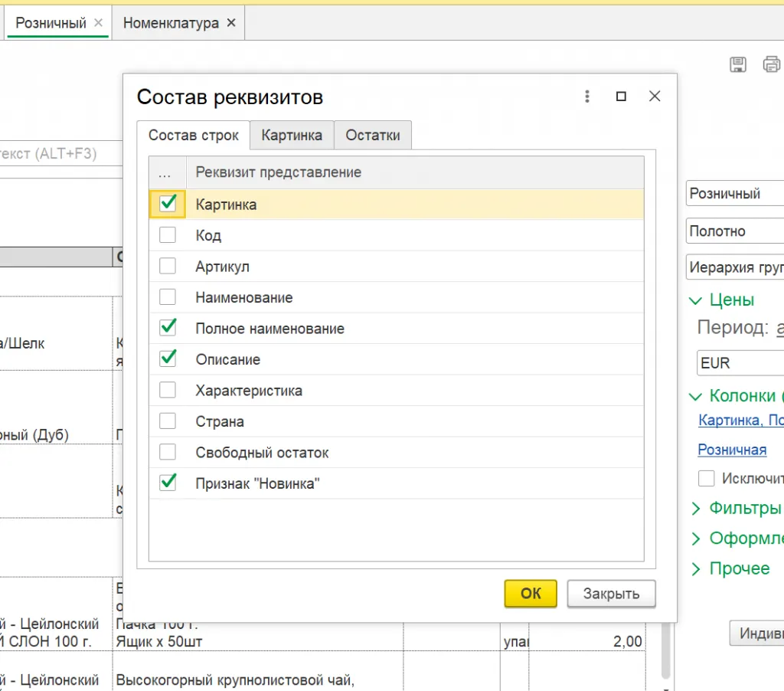Uncheck the Картинка checkbox
Screen dimensions: 784x691
168,204
